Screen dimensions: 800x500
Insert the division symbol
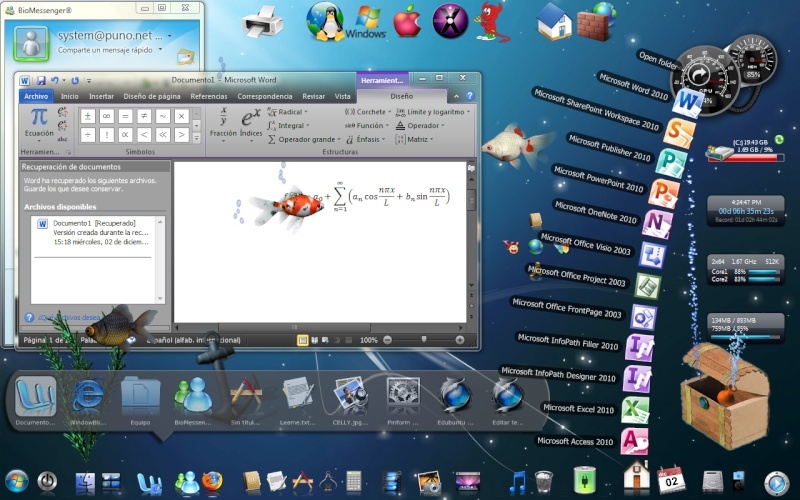click(87, 135)
